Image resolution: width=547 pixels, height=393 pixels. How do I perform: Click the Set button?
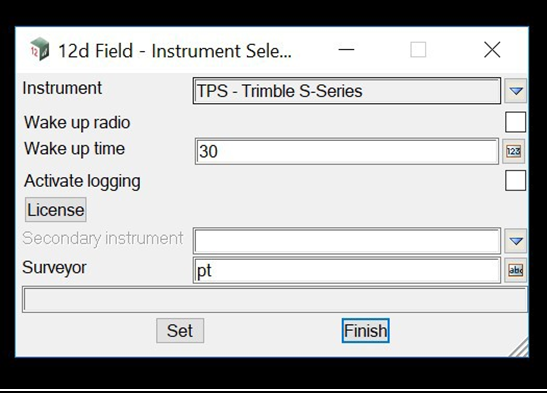click(x=180, y=331)
